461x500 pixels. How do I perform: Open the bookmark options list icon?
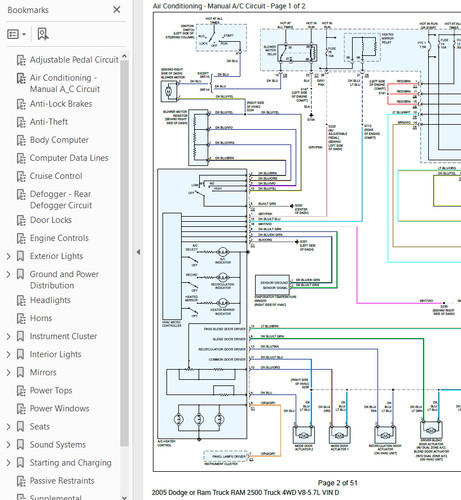pyautogui.click(x=13, y=34)
